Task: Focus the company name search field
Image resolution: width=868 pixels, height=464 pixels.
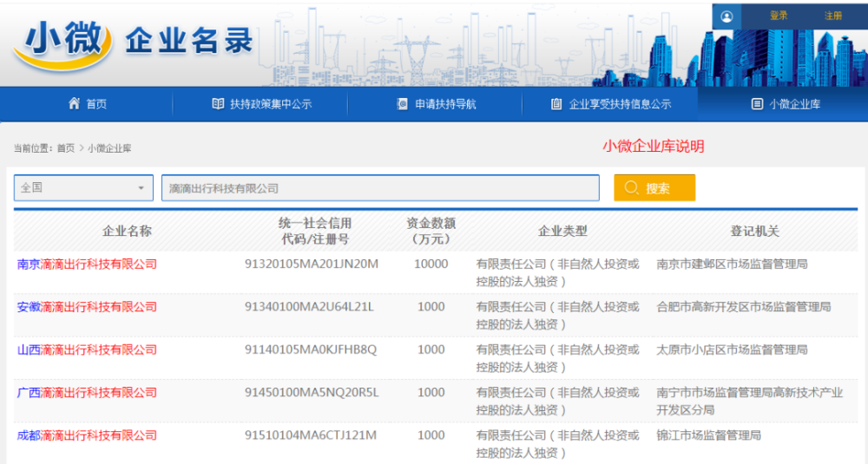Action: click(380, 188)
